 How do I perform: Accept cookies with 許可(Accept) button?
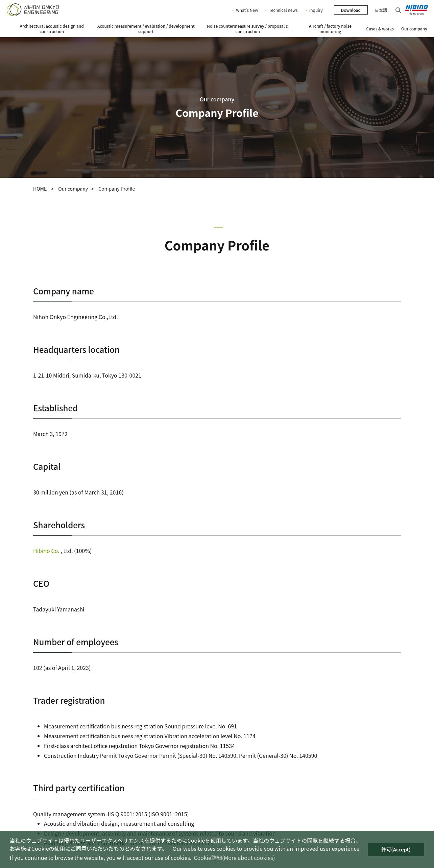tap(396, 849)
